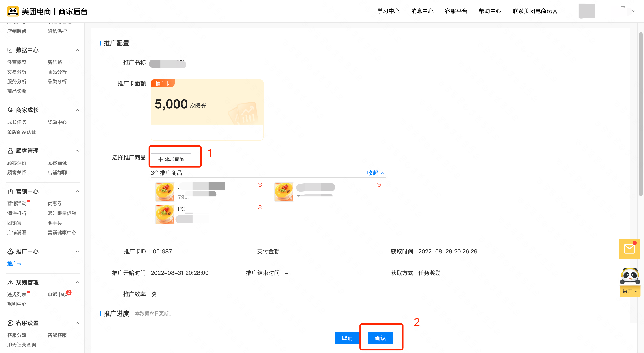Remove the third promoted product via minus icon

[260, 207]
